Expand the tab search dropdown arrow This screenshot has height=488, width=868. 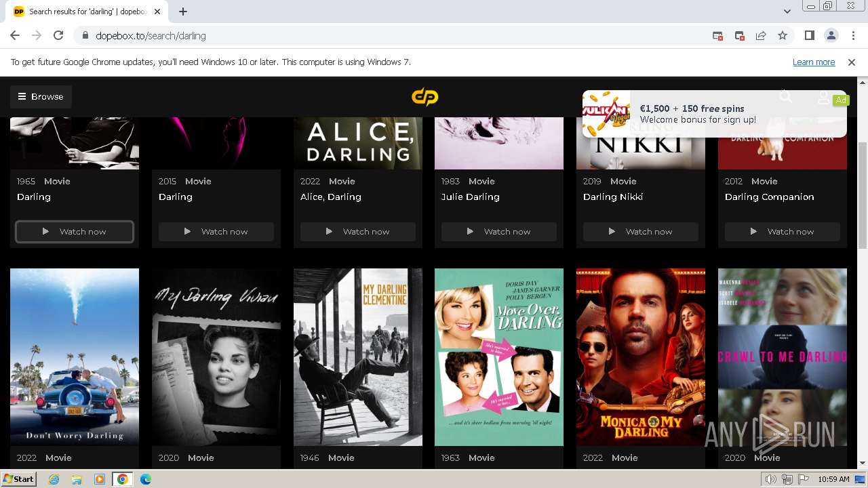point(787,12)
